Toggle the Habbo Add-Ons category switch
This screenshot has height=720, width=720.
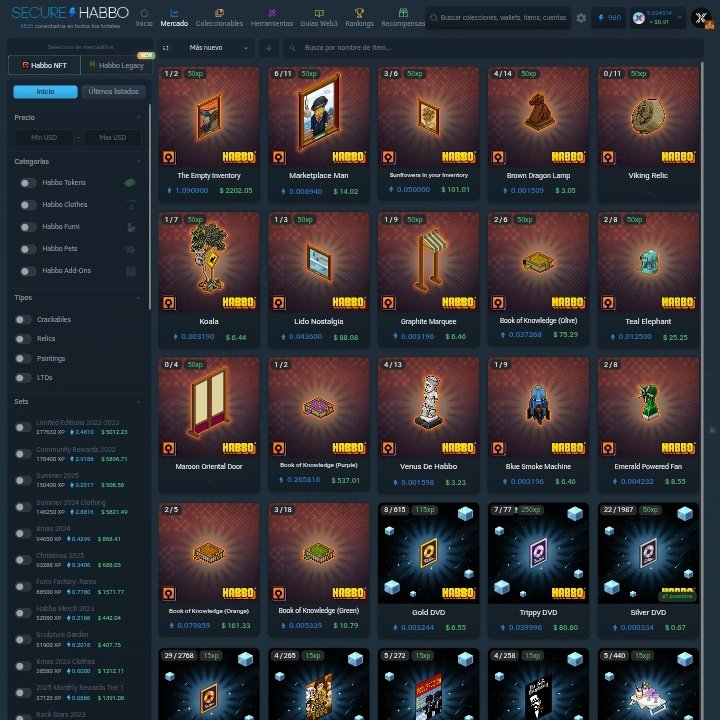tap(28, 271)
